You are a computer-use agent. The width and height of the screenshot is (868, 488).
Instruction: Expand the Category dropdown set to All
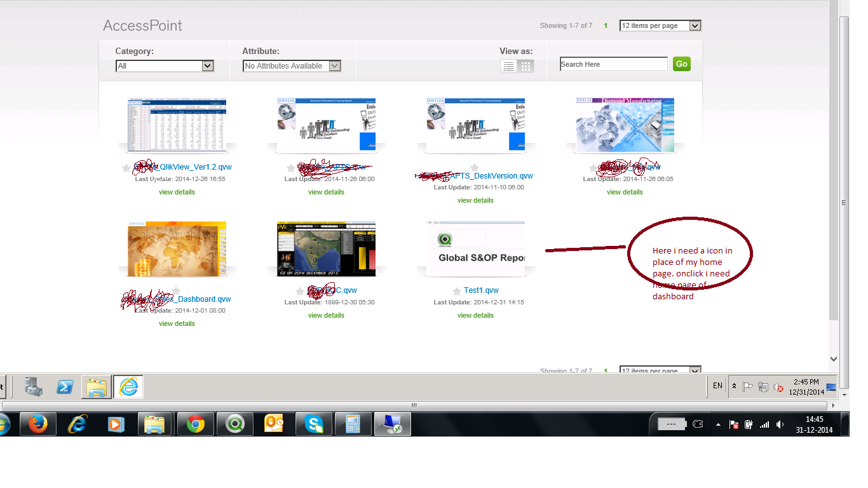click(x=165, y=66)
